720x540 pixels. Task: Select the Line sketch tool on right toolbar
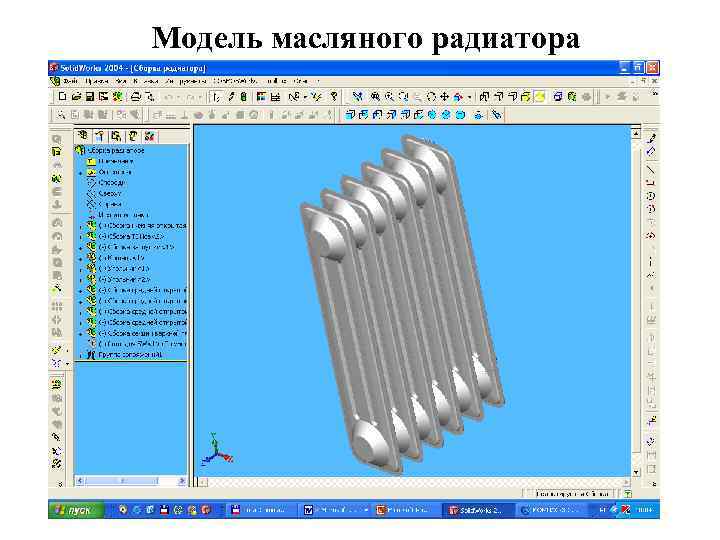pos(651,169)
